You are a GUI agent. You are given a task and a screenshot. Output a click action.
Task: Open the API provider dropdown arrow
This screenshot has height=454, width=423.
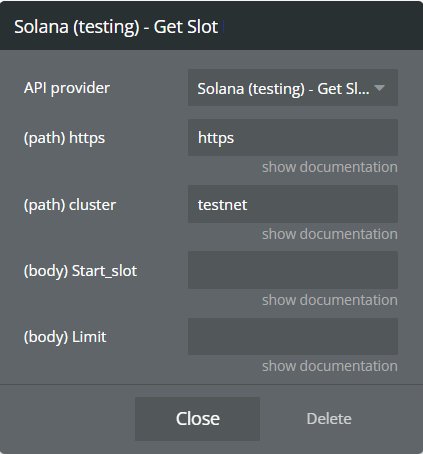tap(379, 88)
